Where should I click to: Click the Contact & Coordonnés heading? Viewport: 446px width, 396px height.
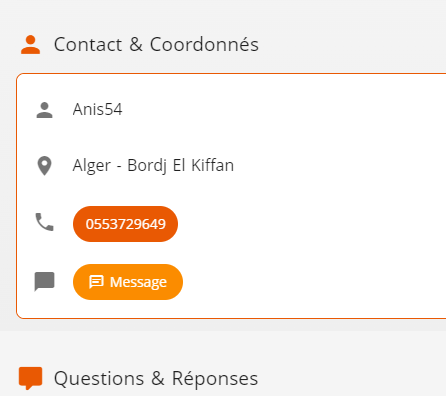tap(156, 45)
